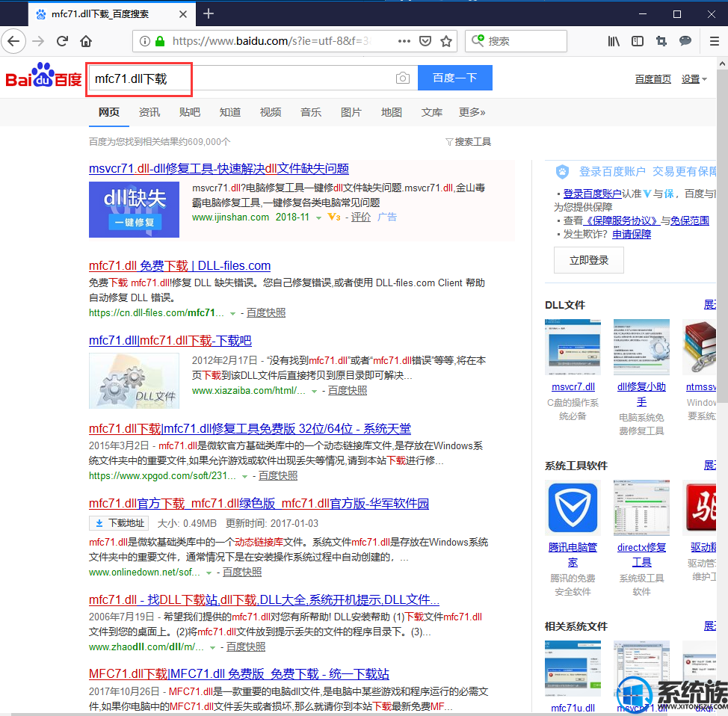Open the dll缺失 一键修复 ad image
Screen dimensions: 728x716
(135, 209)
